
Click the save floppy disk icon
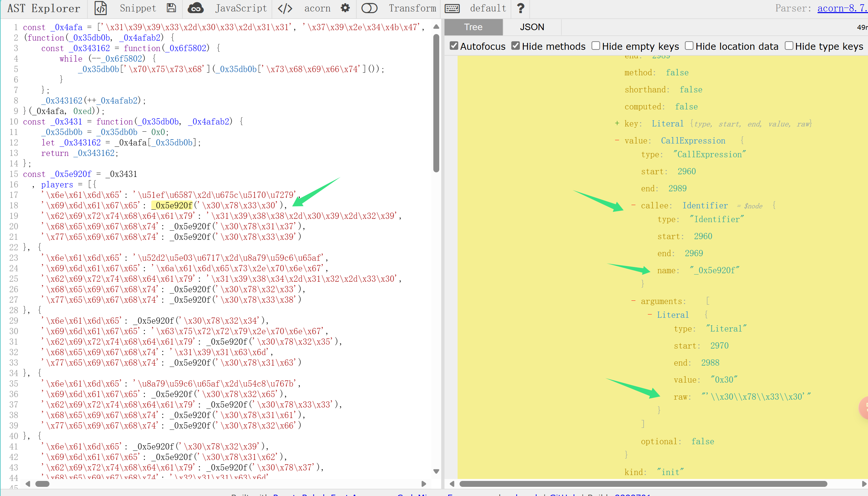point(171,8)
